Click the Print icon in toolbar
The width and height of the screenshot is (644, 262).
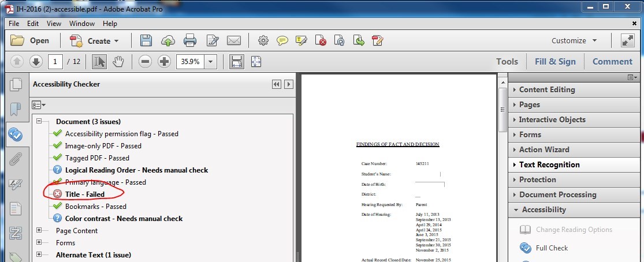190,41
